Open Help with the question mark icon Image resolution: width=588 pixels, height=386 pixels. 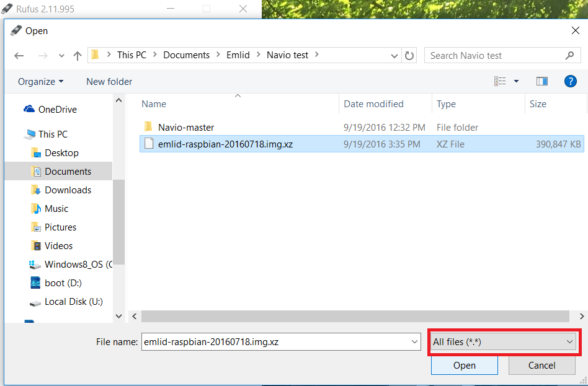pyautogui.click(x=571, y=81)
